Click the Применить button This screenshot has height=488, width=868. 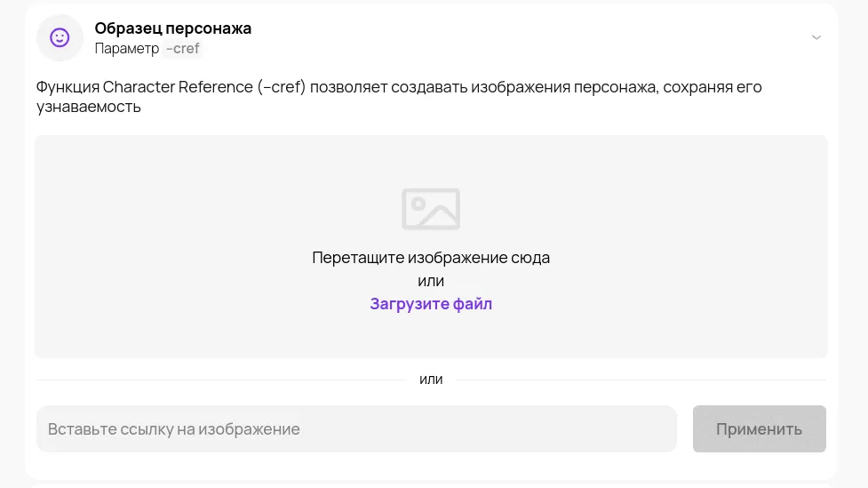click(x=759, y=428)
